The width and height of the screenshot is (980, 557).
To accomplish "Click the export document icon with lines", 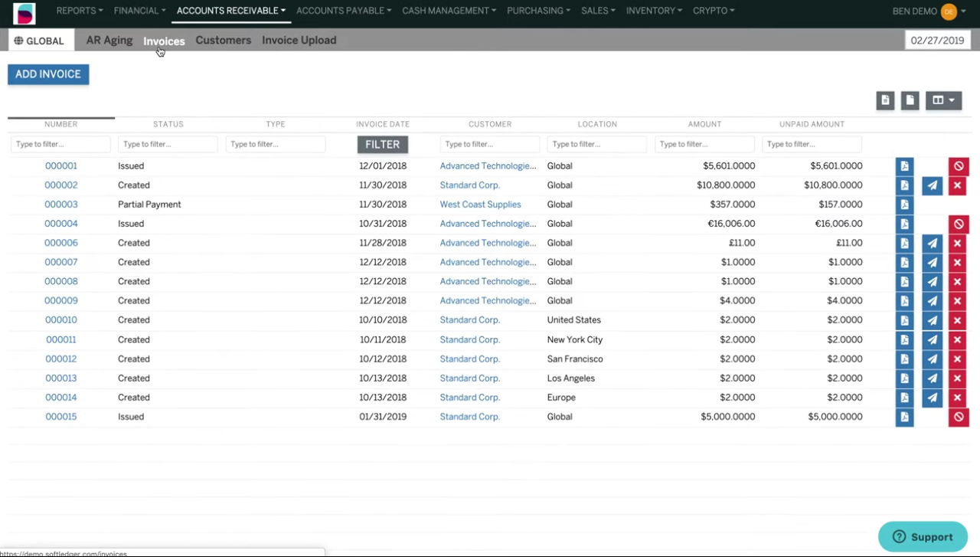I will click(885, 100).
